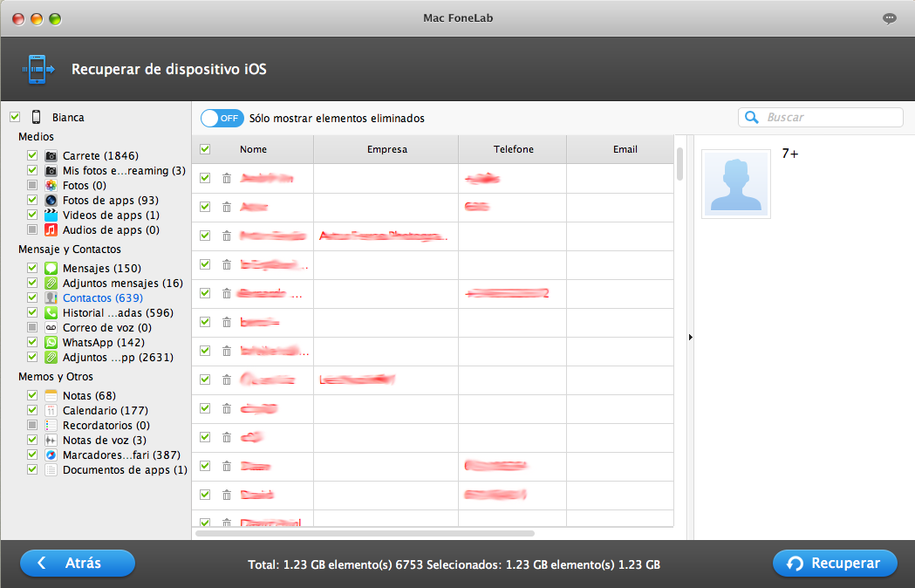
Task: Uncheck the Contactos (639) checkbox
Action: pyautogui.click(x=32, y=297)
